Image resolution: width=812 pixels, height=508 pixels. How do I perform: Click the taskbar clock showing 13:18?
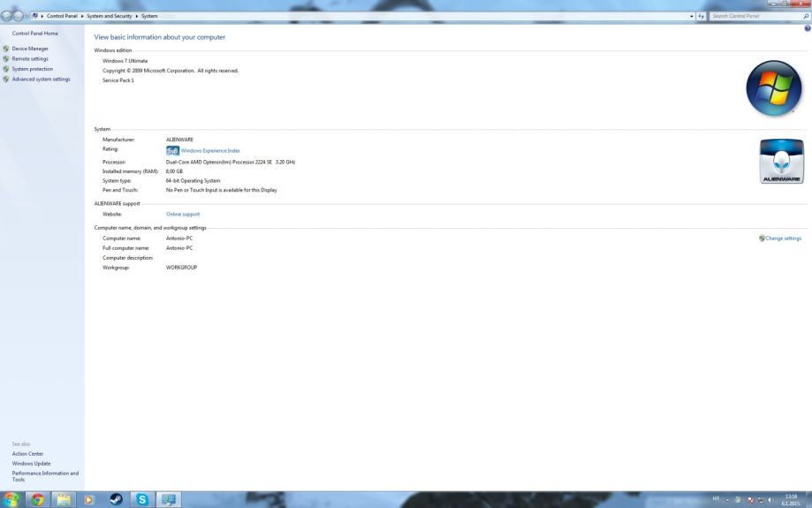791,500
